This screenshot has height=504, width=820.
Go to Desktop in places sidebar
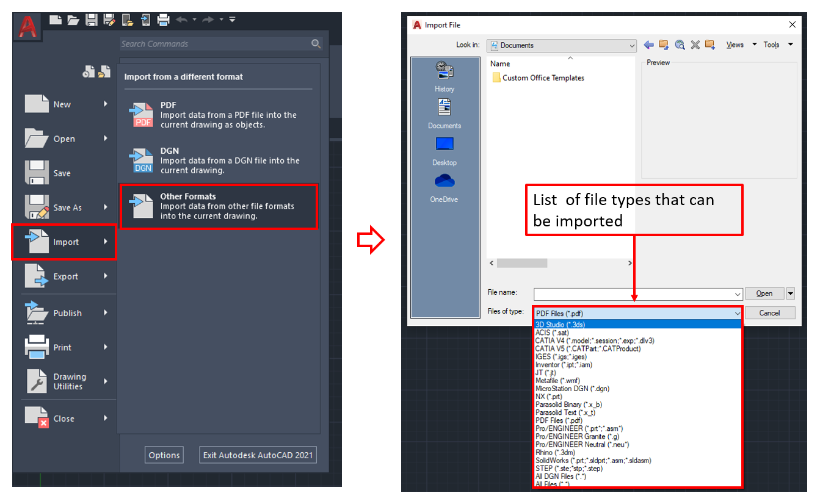(x=444, y=151)
